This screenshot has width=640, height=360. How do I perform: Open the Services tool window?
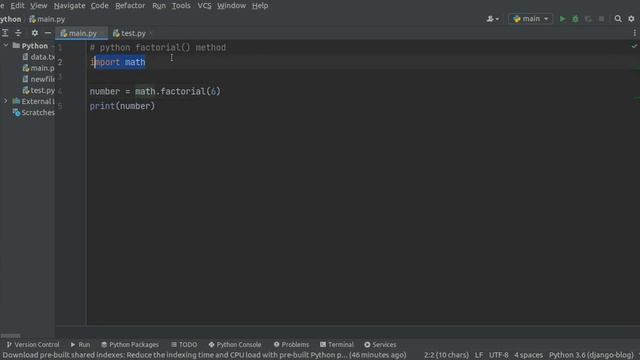pyautogui.click(x=380, y=344)
